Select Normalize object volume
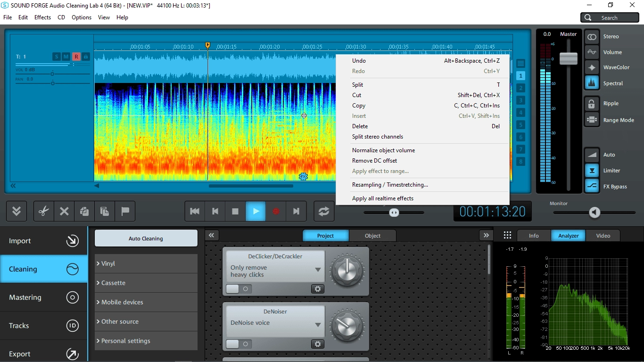The height and width of the screenshot is (362, 644). pyautogui.click(x=422, y=150)
